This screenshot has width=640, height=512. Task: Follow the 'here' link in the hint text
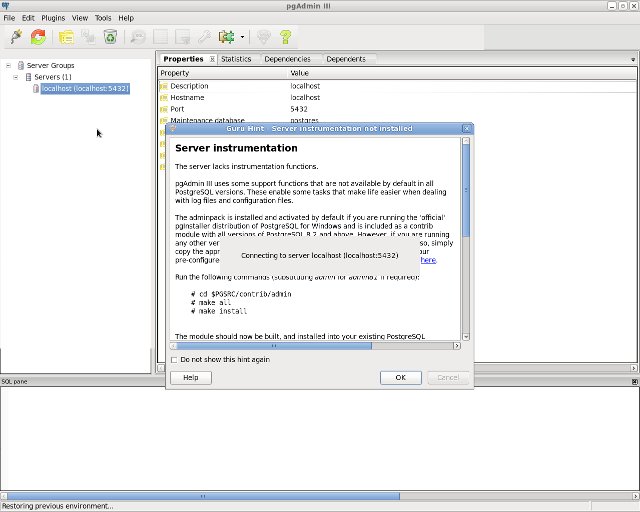(x=427, y=259)
